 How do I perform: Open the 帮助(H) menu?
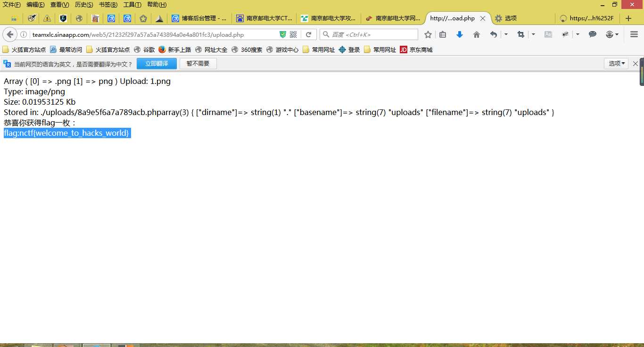pos(157,5)
